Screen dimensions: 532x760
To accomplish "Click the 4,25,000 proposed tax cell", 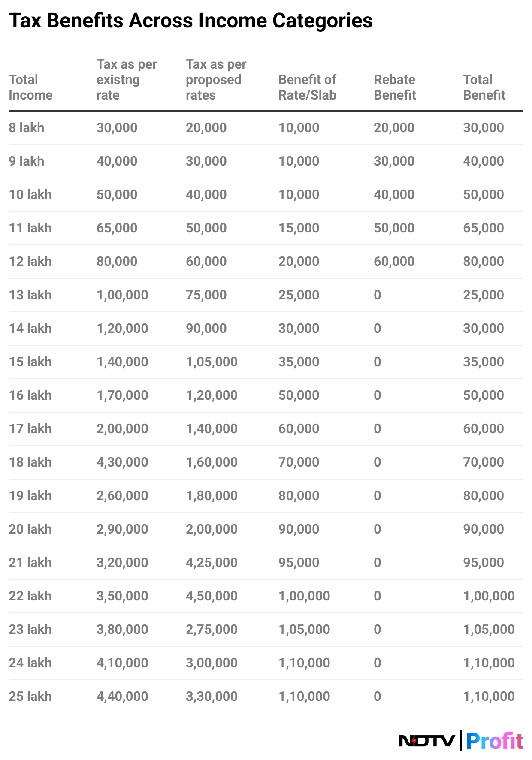I will [212, 562].
